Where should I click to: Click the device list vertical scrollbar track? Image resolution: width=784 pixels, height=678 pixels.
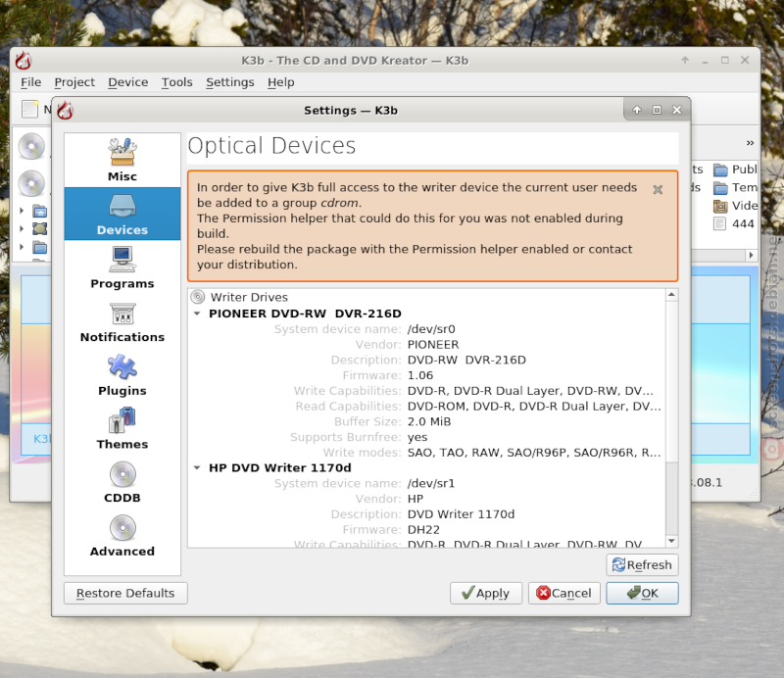tap(671, 417)
